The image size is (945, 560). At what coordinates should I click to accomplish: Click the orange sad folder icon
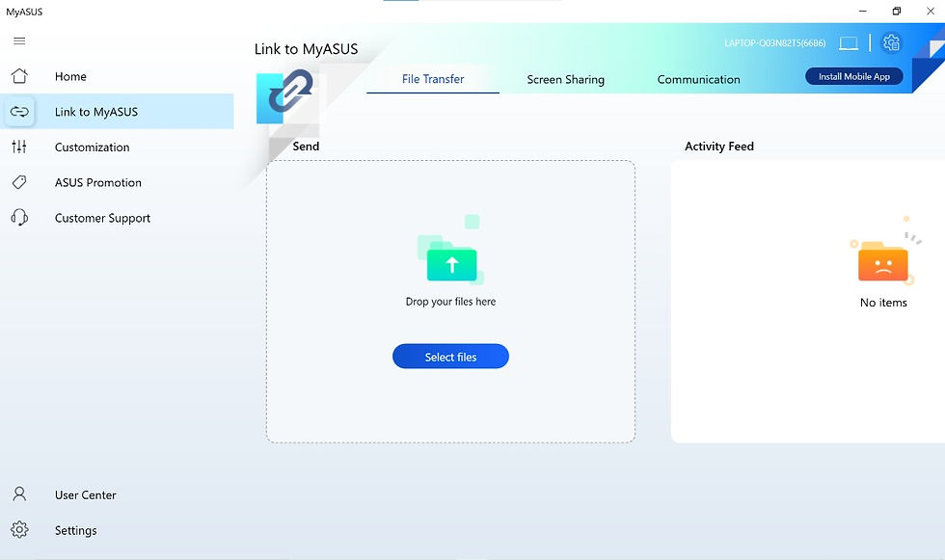883,260
